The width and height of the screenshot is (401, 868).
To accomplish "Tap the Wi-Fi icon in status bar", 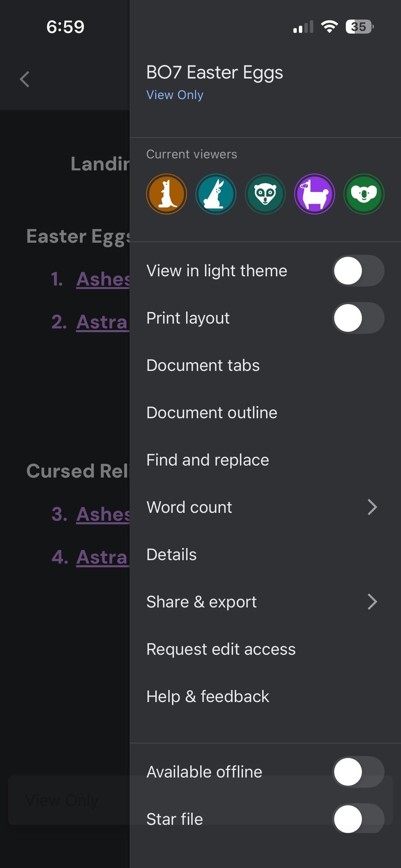I will (x=329, y=27).
